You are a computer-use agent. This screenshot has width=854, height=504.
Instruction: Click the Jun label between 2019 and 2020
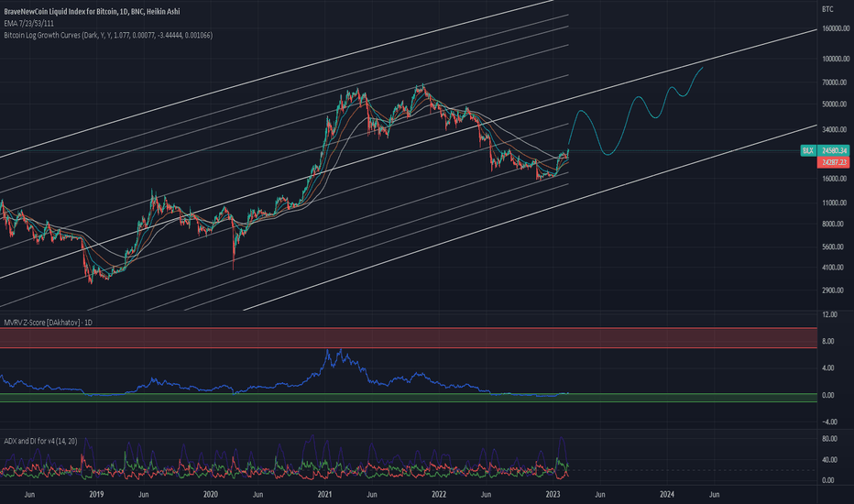tap(143, 495)
